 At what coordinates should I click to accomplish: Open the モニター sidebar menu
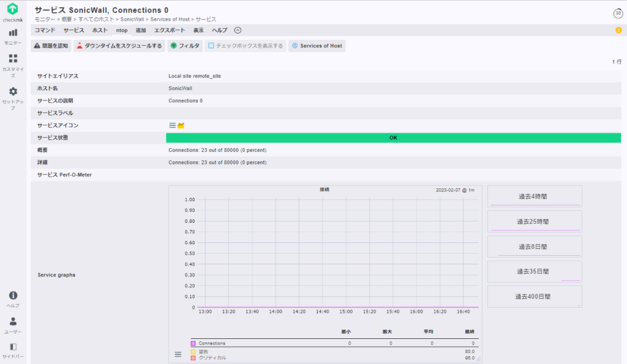coord(13,37)
